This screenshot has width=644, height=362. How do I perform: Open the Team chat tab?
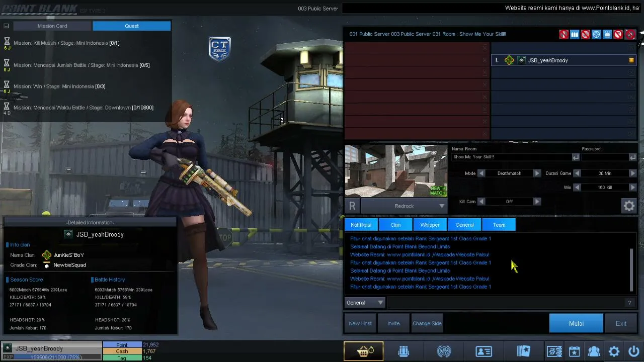point(499,225)
